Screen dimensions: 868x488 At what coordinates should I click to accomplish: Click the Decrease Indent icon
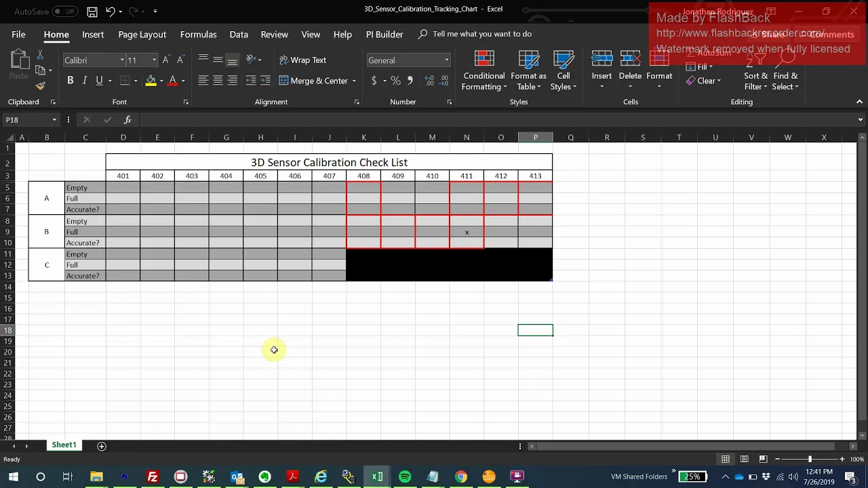[251, 81]
